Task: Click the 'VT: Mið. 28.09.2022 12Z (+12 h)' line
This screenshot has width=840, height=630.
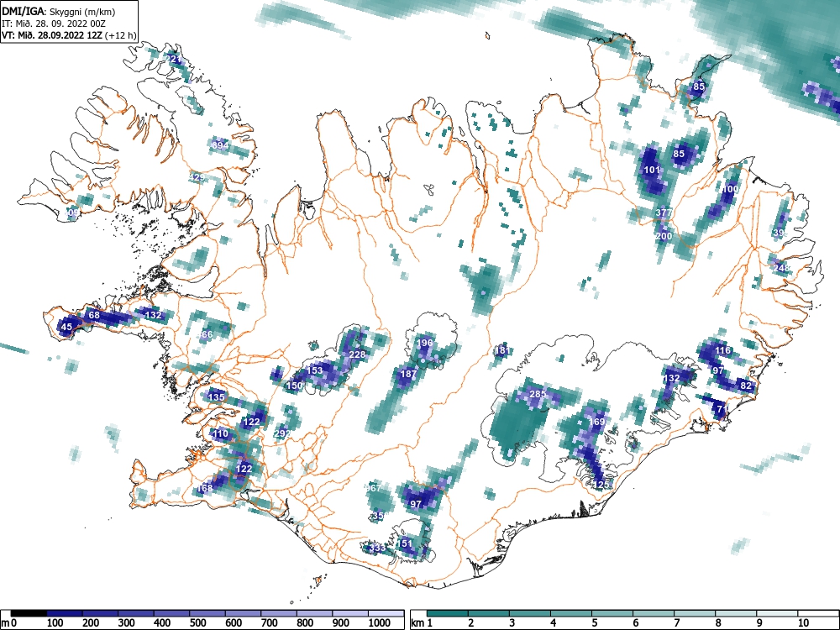Action: click(69, 35)
